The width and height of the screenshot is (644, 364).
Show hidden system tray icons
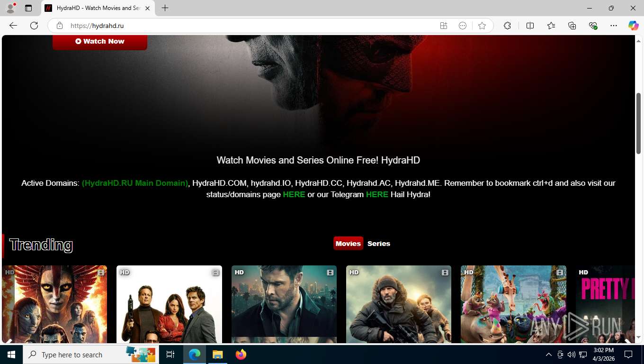[549, 355]
